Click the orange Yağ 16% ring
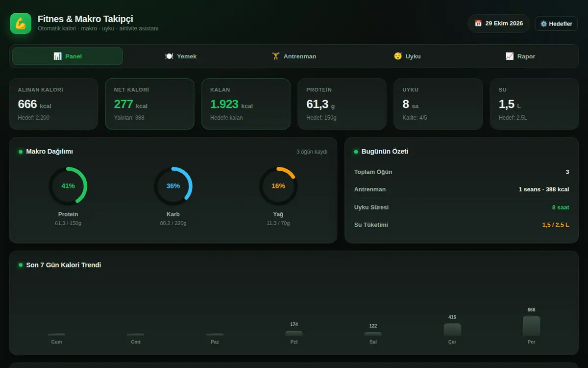 pyautogui.click(x=278, y=186)
